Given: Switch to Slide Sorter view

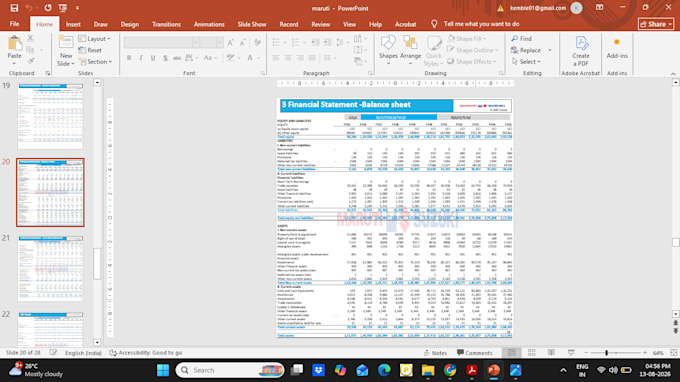Looking at the screenshot, I should pos(532,353).
